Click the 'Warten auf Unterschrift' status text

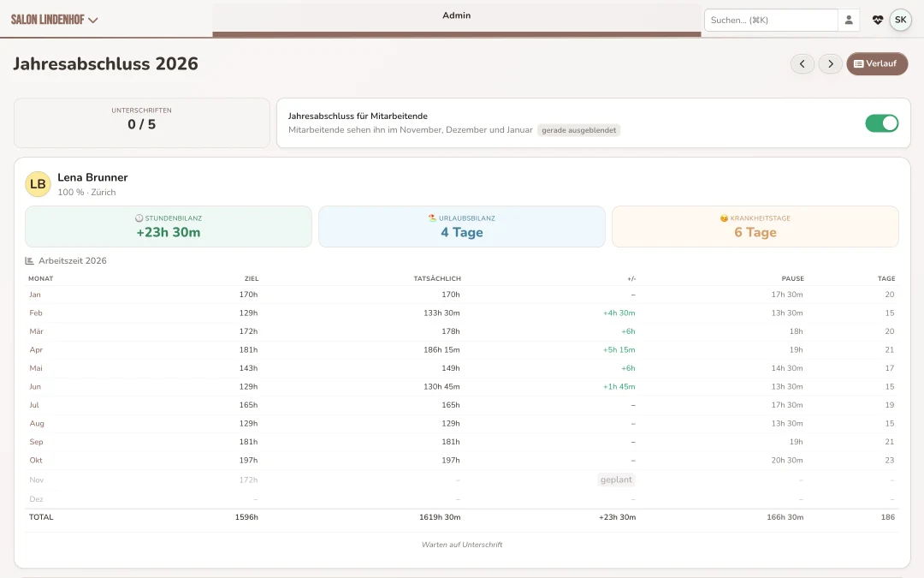coord(462,545)
